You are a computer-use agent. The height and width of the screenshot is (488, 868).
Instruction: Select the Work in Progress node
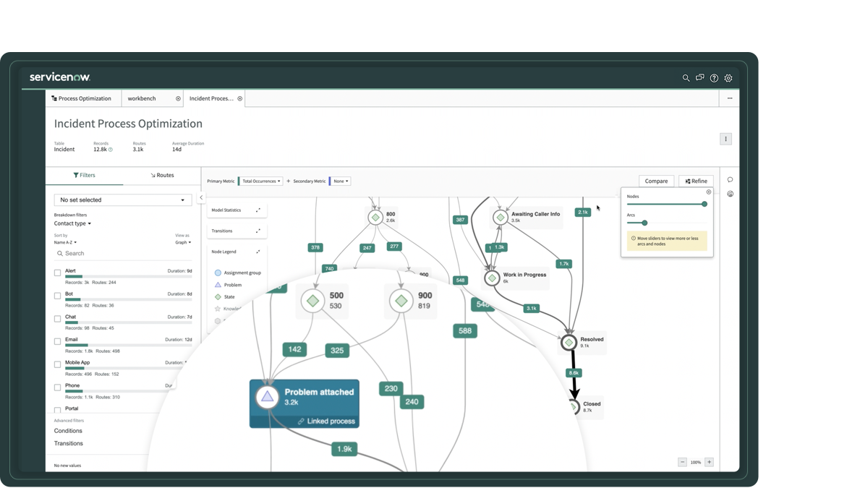tap(492, 278)
